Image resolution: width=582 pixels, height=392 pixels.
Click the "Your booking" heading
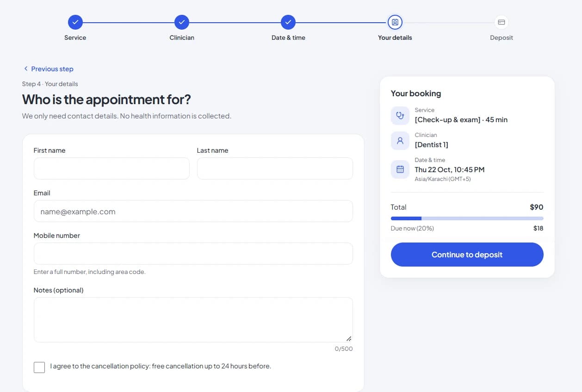416,93
